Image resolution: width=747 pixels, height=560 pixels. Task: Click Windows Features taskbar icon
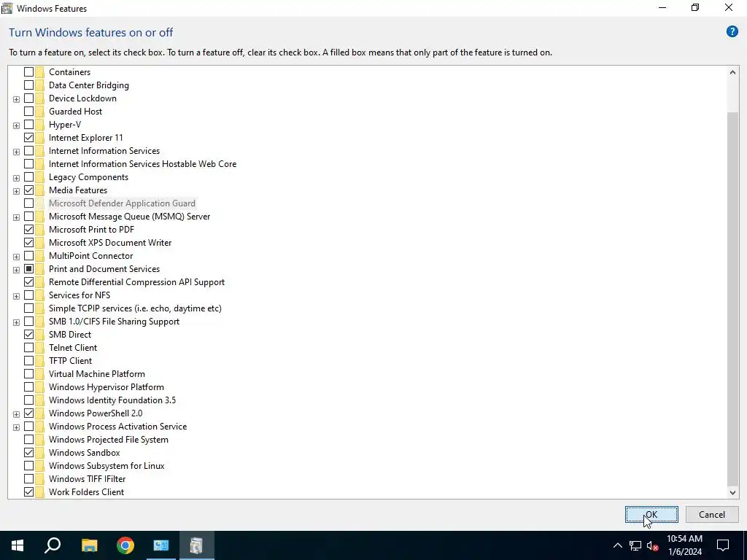click(x=196, y=545)
